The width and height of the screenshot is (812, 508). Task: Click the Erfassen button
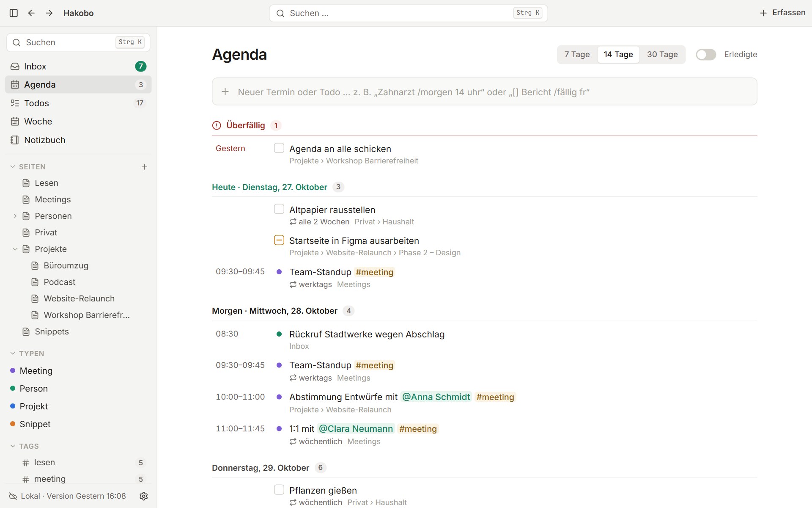(782, 13)
